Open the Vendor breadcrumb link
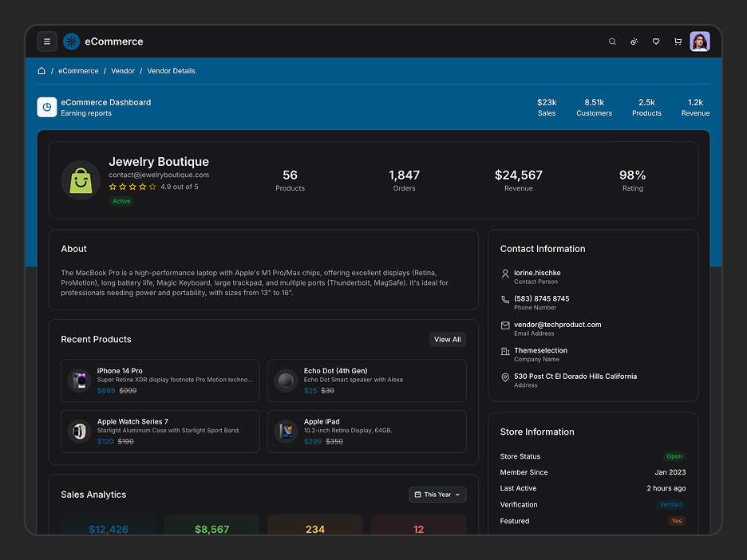Viewport: 747px width, 560px height. click(122, 70)
